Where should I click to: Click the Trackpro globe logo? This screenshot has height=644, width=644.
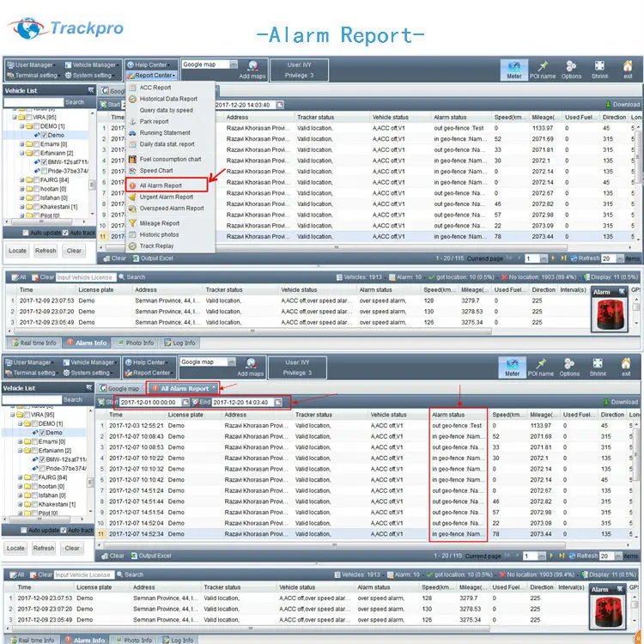[x=26, y=27]
